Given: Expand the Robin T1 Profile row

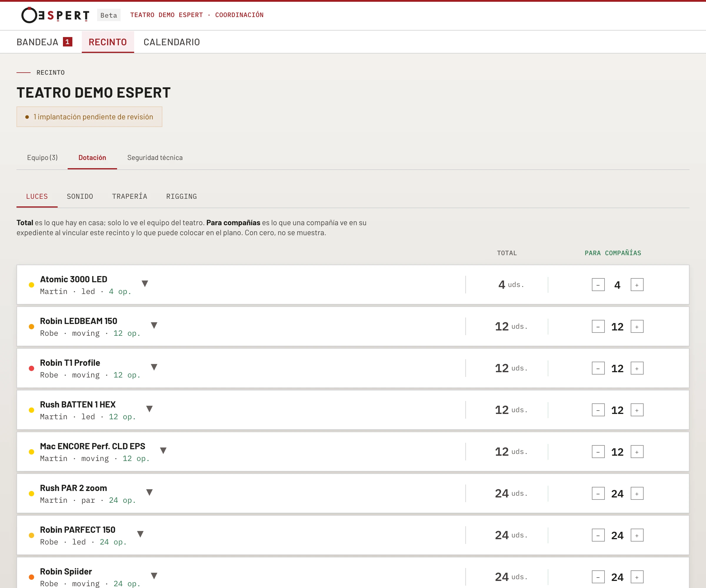Looking at the screenshot, I should pyautogui.click(x=154, y=367).
